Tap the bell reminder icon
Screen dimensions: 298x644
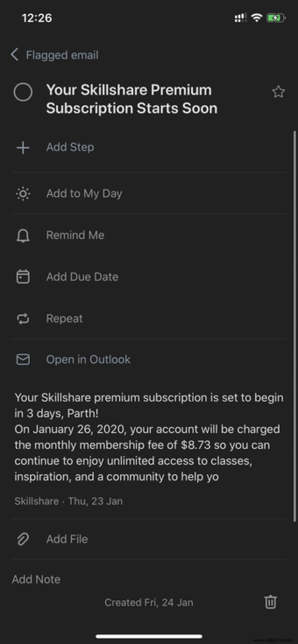[23, 235]
